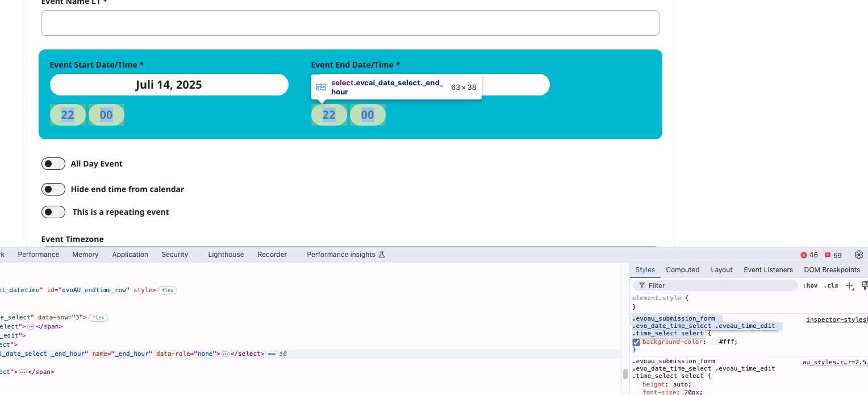
Task: Open the start hour 22 dropdown
Action: point(68,115)
